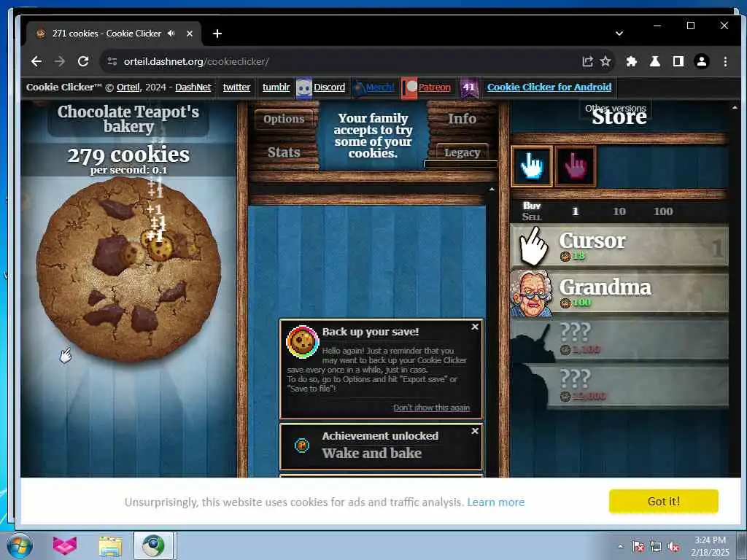Image resolution: width=747 pixels, height=560 pixels.
Task: Open the Chrome profile avatar
Action: [702, 61]
